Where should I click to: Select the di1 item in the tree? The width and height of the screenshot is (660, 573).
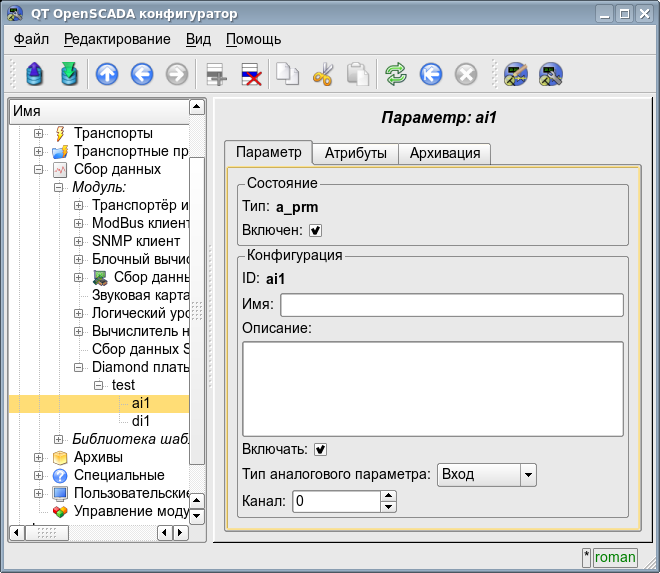[x=141, y=421]
